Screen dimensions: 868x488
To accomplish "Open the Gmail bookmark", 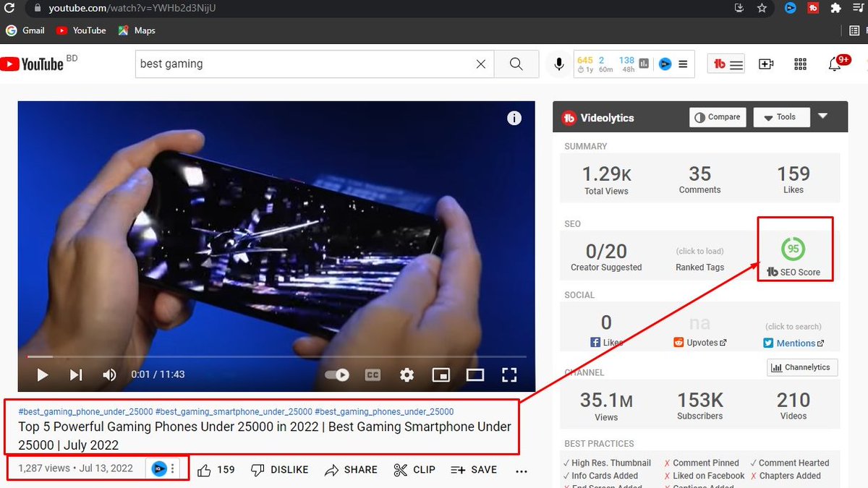I will tap(25, 30).
